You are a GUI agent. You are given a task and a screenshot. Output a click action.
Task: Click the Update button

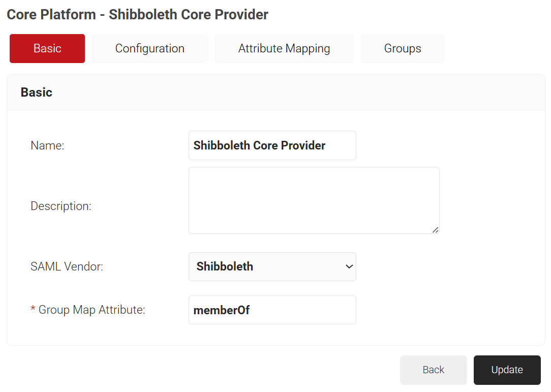507,370
